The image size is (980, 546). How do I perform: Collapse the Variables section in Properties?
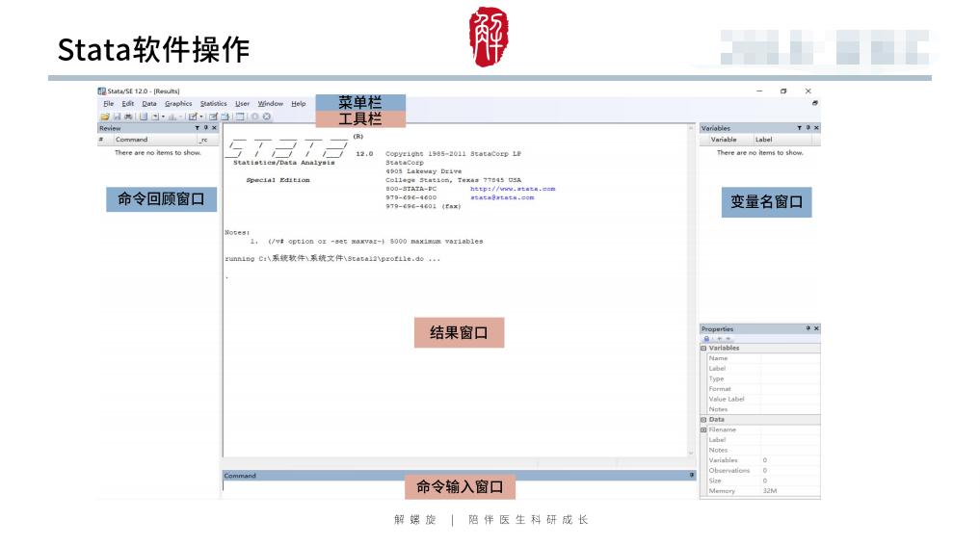(x=703, y=348)
